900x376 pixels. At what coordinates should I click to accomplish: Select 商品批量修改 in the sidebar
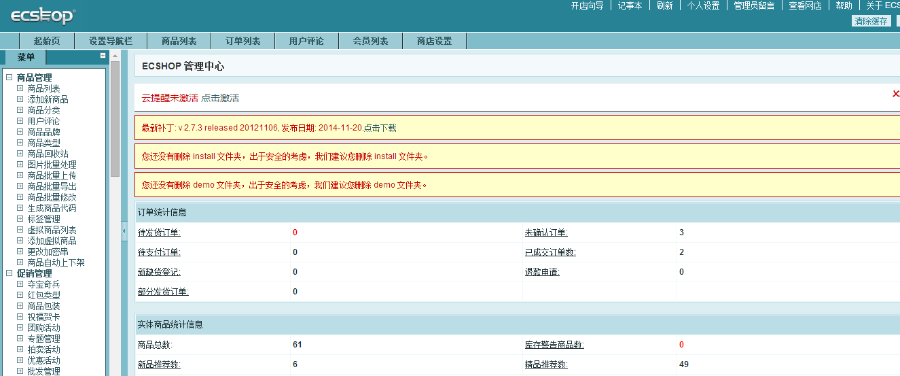52,197
